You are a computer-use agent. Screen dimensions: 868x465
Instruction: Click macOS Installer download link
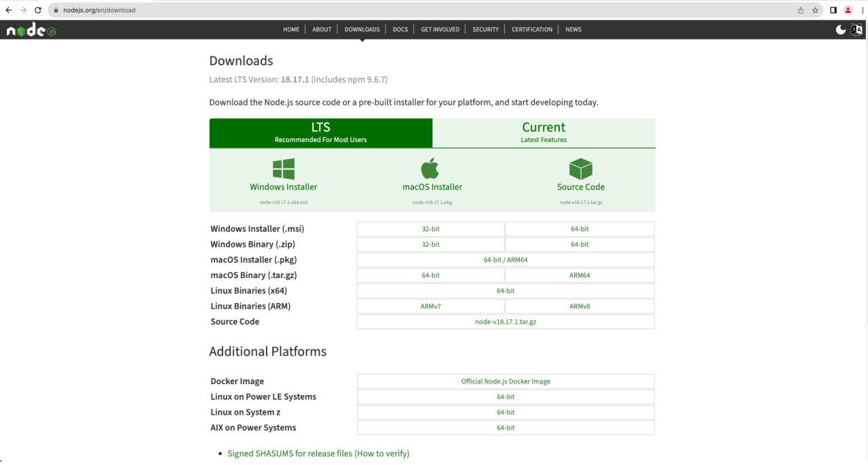432,187
